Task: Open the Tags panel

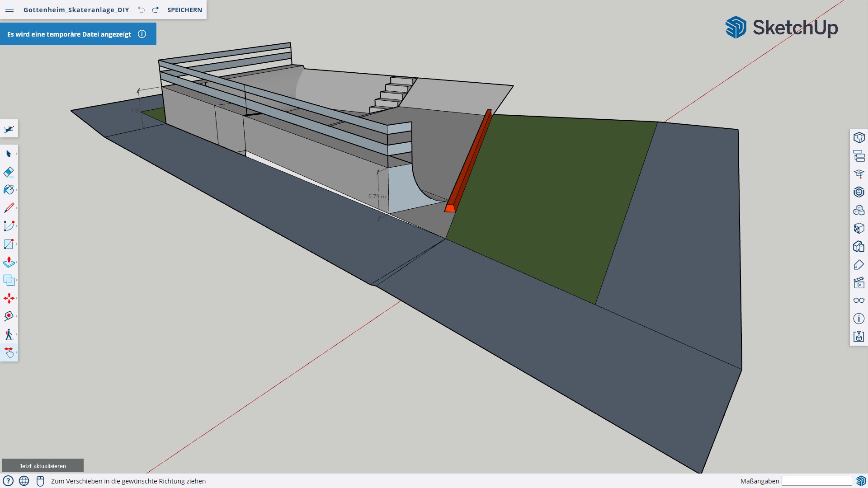Action: 859,265
